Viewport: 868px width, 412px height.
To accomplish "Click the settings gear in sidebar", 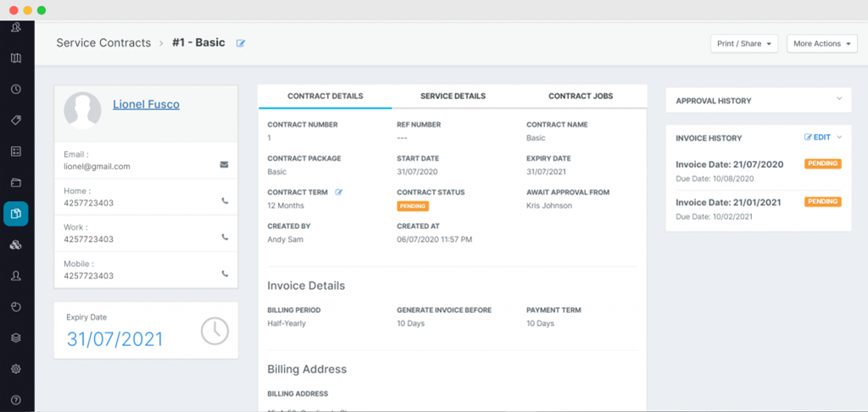I will click(16, 369).
